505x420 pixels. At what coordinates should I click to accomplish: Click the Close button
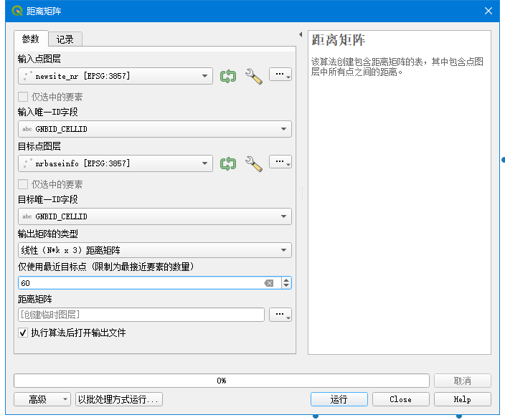[x=401, y=399]
